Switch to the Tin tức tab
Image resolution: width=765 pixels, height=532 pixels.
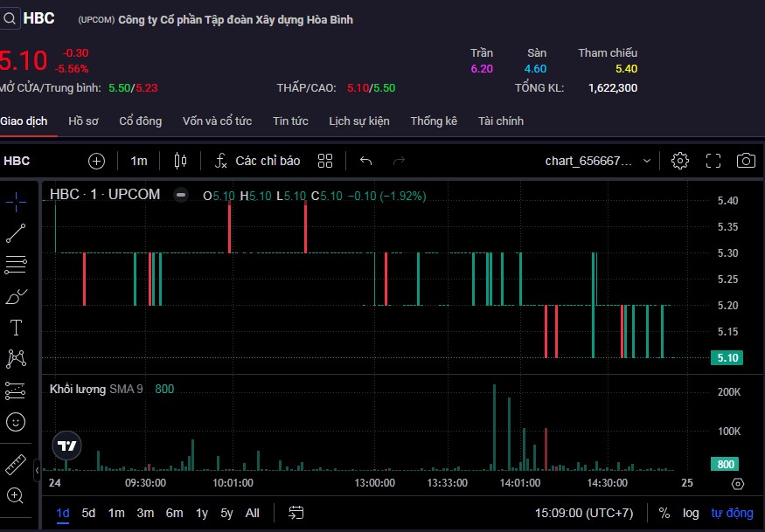tap(290, 121)
